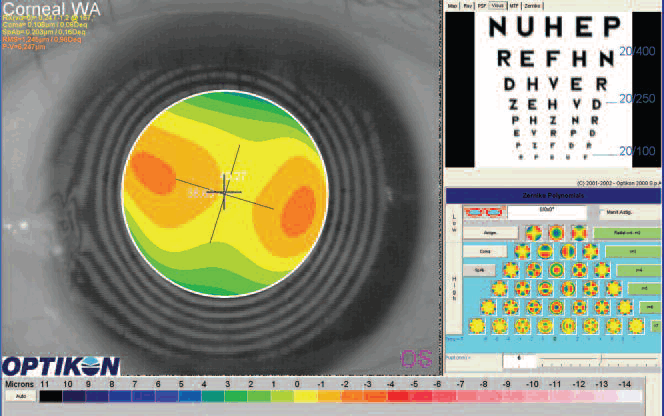Select the leftmost polynomial icon in the n=7 row
The image size is (664, 416).
(477, 326)
